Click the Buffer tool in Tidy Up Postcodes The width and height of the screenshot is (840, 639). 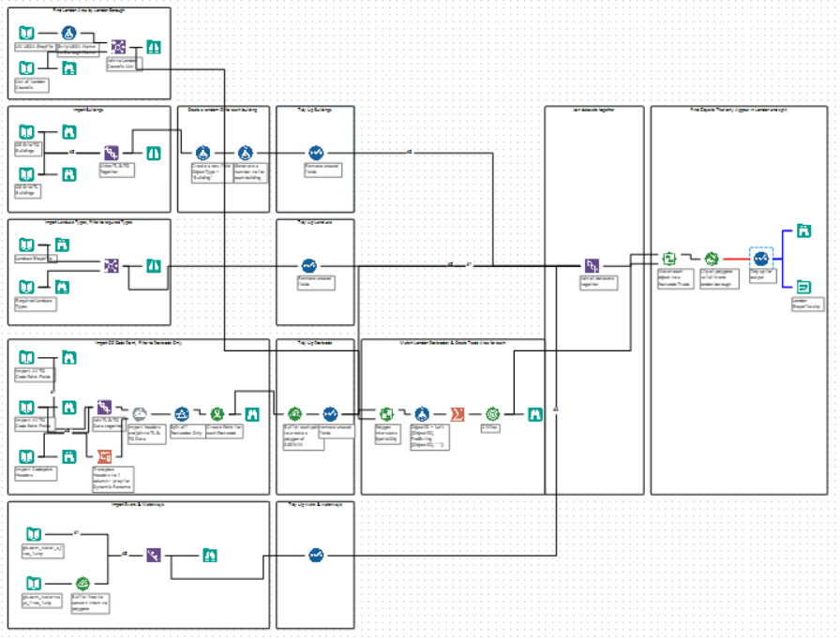[x=294, y=414]
